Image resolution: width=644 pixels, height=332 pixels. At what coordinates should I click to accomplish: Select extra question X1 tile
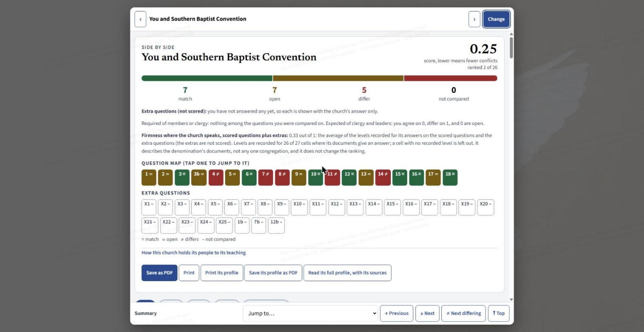(149, 207)
